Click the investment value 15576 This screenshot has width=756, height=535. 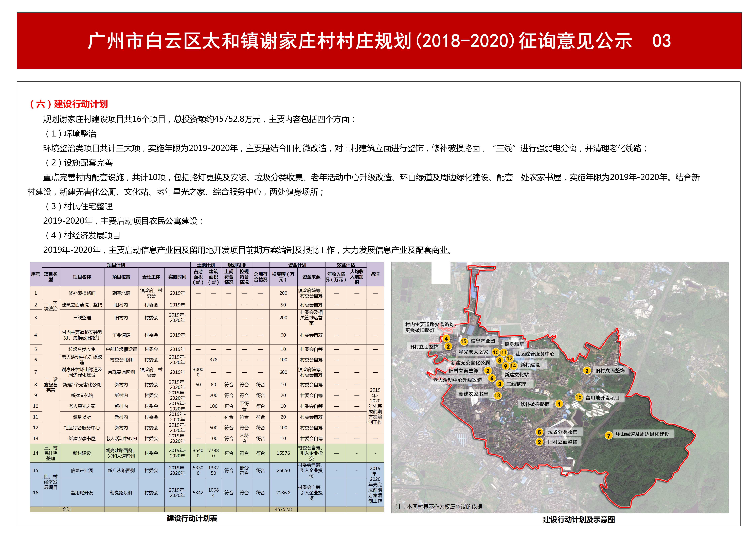pos(283,453)
